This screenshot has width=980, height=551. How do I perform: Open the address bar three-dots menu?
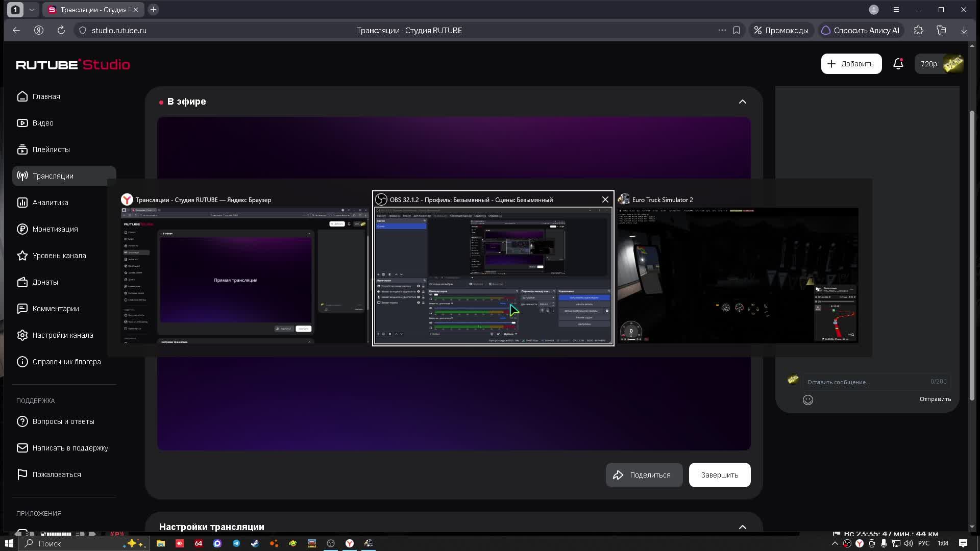click(722, 31)
